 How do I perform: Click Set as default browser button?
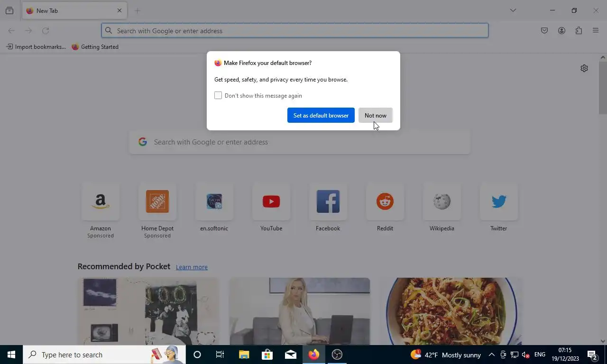tap(321, 115)
